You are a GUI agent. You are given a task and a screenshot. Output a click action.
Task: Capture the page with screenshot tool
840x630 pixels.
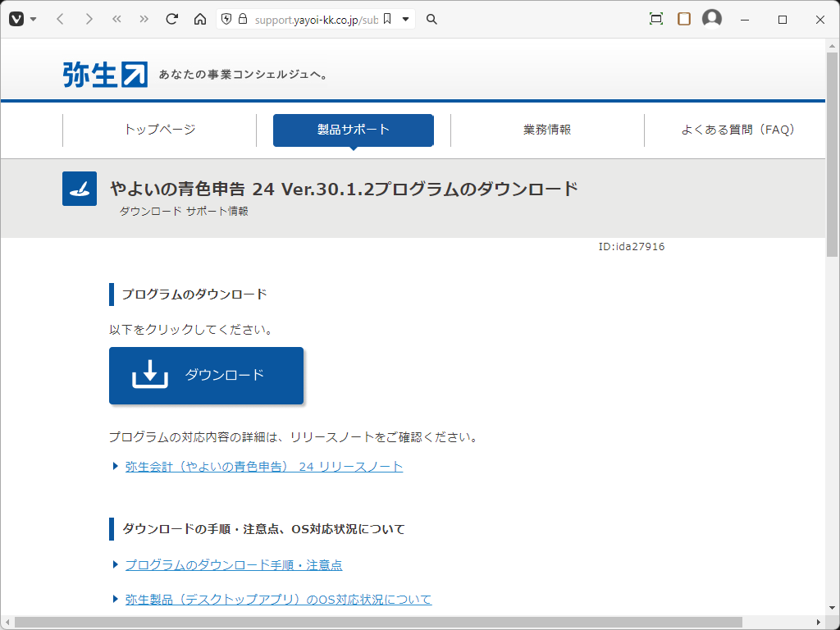[655, 20]
